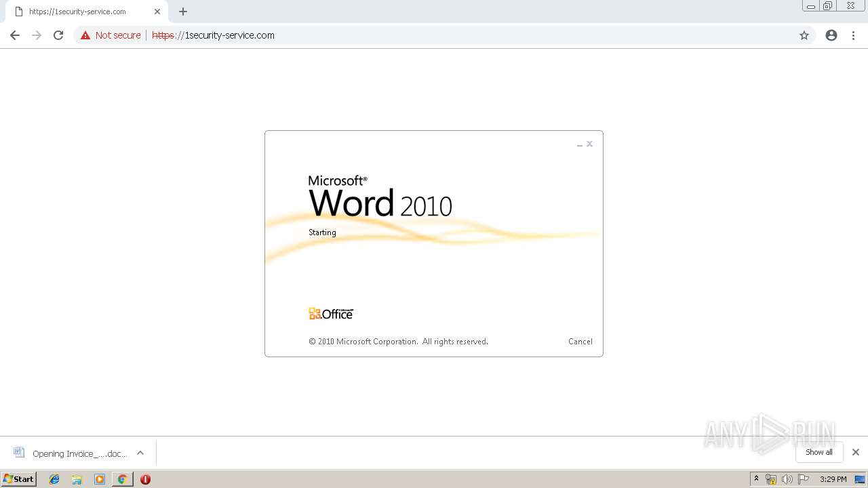Image resolution: width=868 pixels, height=488 pixels.
Task: Open the Action Center flag icon
Action: coord(804,479)
